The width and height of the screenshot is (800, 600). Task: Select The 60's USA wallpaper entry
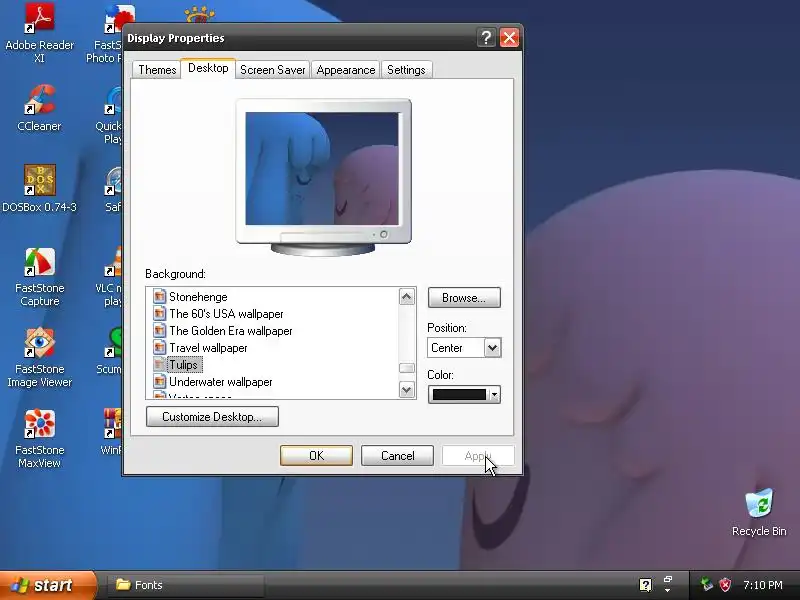(x=226, y=314)
